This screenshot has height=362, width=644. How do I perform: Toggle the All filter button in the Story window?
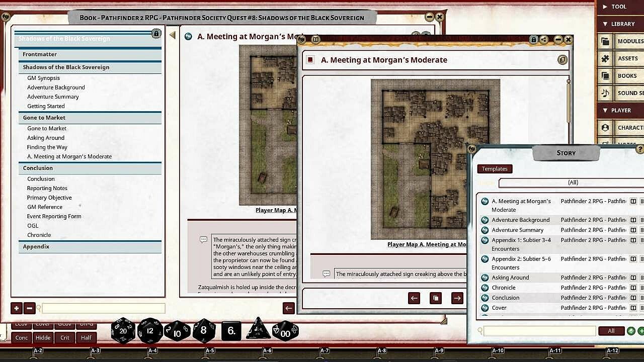pos(611,331)
